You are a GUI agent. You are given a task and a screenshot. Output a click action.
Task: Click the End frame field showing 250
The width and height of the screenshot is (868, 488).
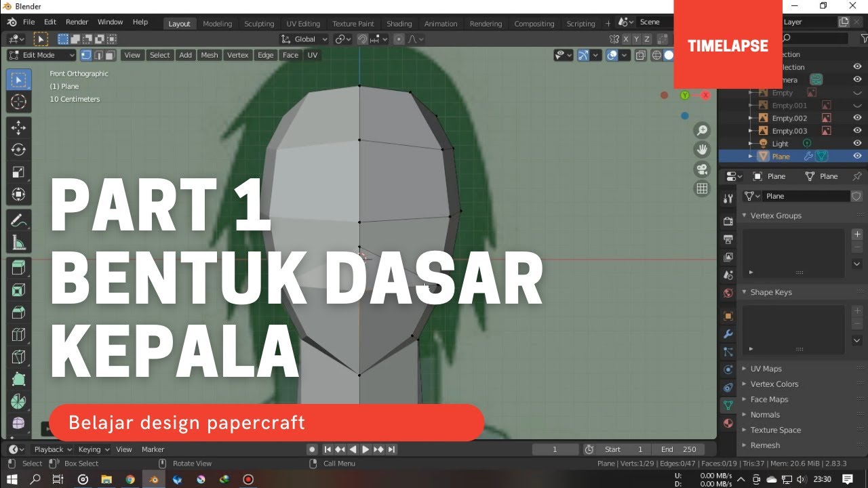tap(678, 449)
